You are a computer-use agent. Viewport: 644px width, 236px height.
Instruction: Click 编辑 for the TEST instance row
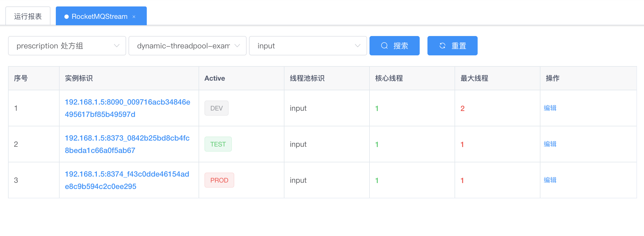tap(550, 144)
